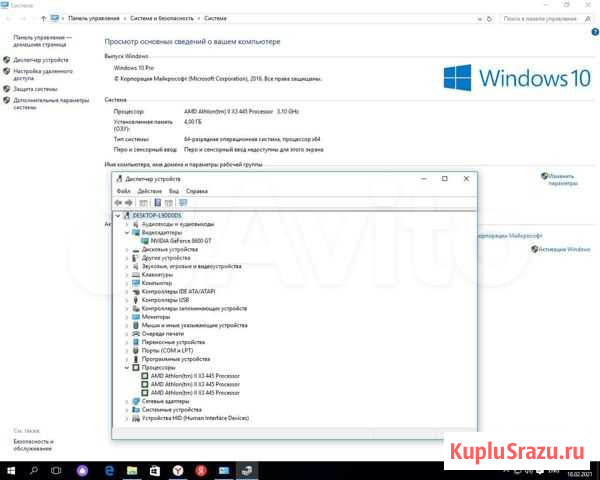This screenshot has height=480, width=600.
Task: Collapse the Процессоры category
Action: coord(127,368)
